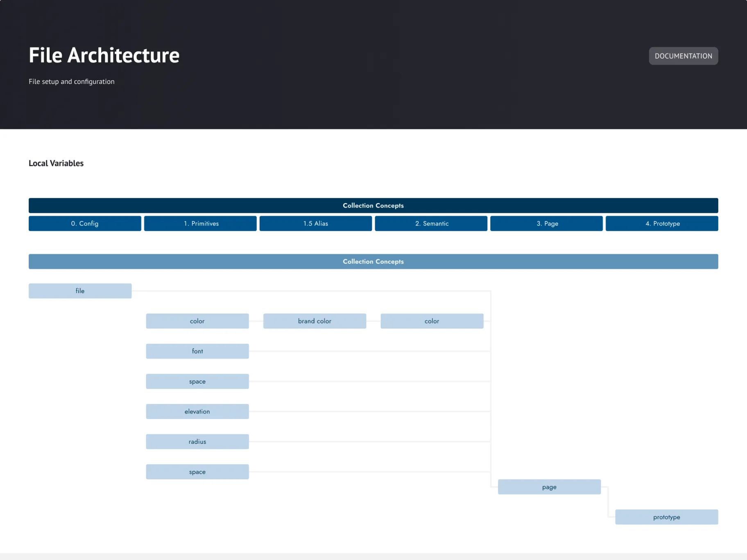The image size is (747, 560).
Task: Select the 2. Semantic collection tab
Action: 431,224
